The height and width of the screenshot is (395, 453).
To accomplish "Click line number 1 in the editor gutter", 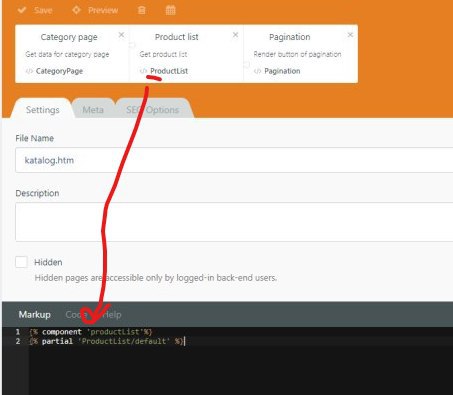I will pos(18,332).
